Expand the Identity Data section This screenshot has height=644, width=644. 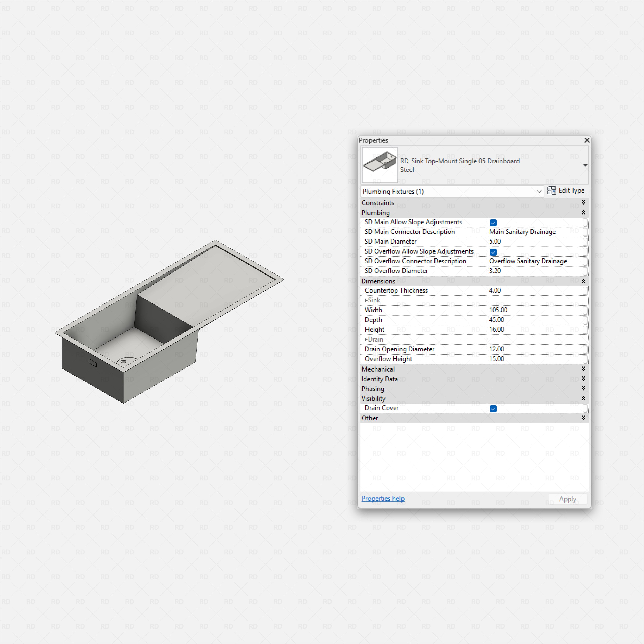tap(584, 379)
